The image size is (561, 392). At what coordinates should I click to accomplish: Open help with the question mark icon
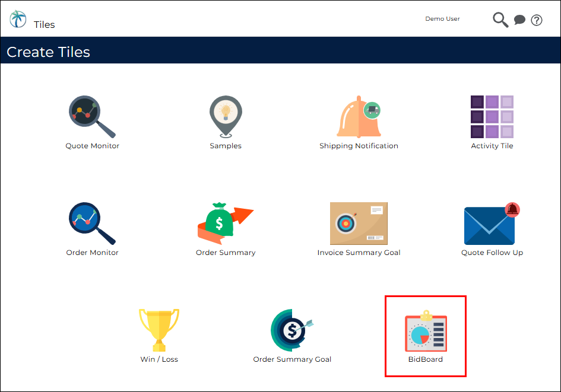click(536, 20)
